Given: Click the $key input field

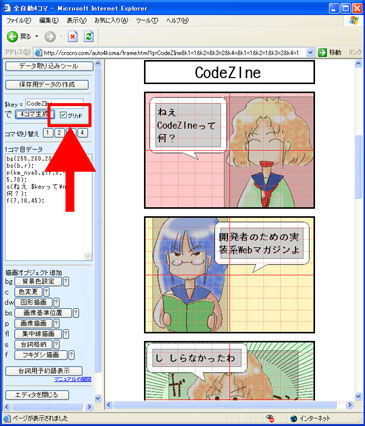Looking at the screenshot, I should point(54,104).
